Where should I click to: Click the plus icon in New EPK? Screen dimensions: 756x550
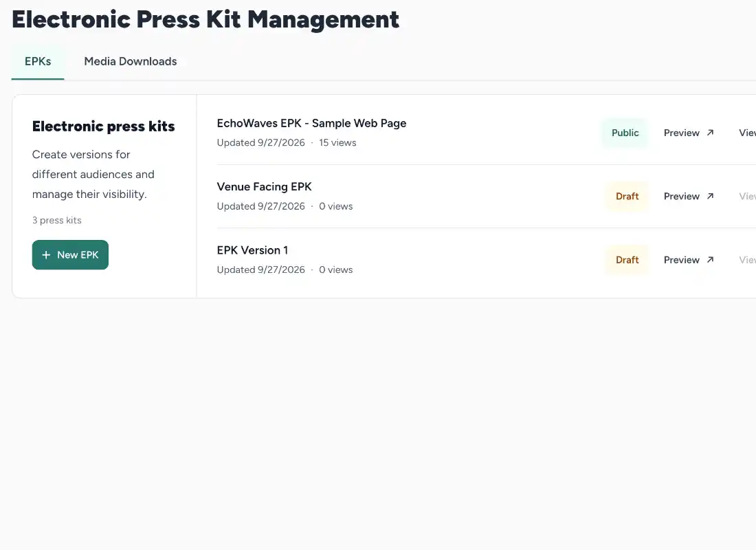(46, 255)
